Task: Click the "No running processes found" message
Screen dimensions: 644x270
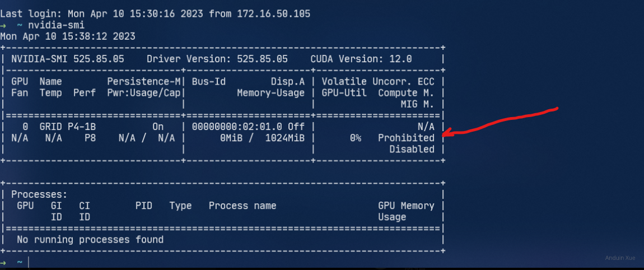Action: [90, 240]
